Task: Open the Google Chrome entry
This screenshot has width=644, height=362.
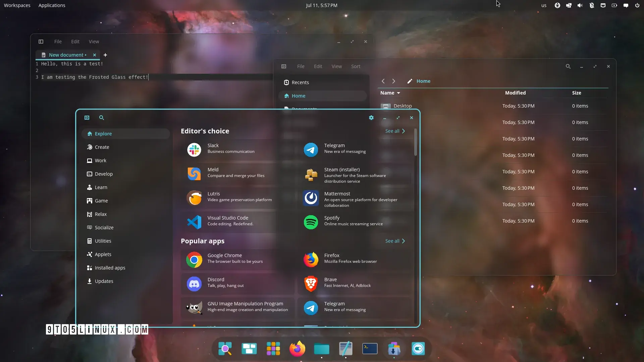Action: click(x=238, y=259)
